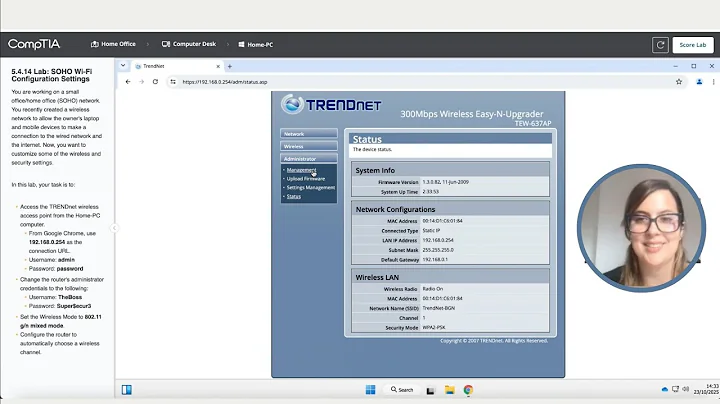Click the System Info heading
This screenshot has width=720, height=404.
pyautogui.click(x=375, y=170)
